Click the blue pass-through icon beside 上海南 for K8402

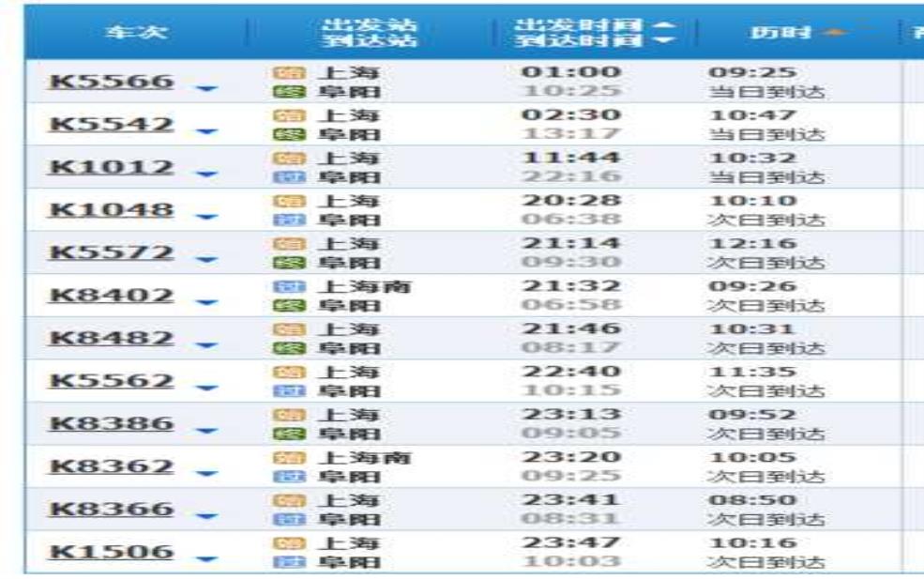point(282,287)
